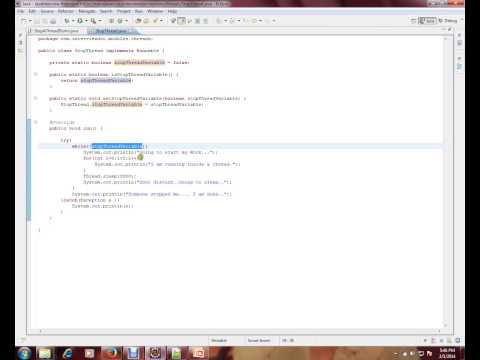This screenshot has width=480, height=360.
Task: Click the Search flashlight toolbar icon
Action: 155,21
